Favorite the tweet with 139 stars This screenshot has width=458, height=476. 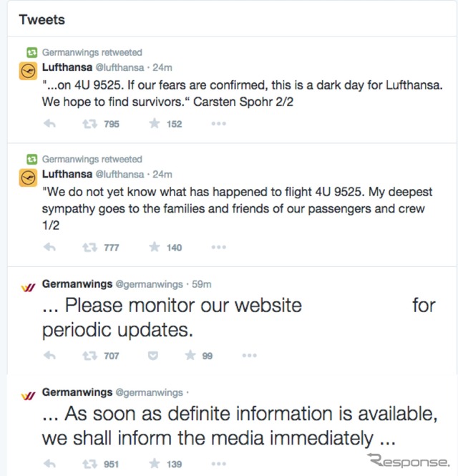coord(154,464)
